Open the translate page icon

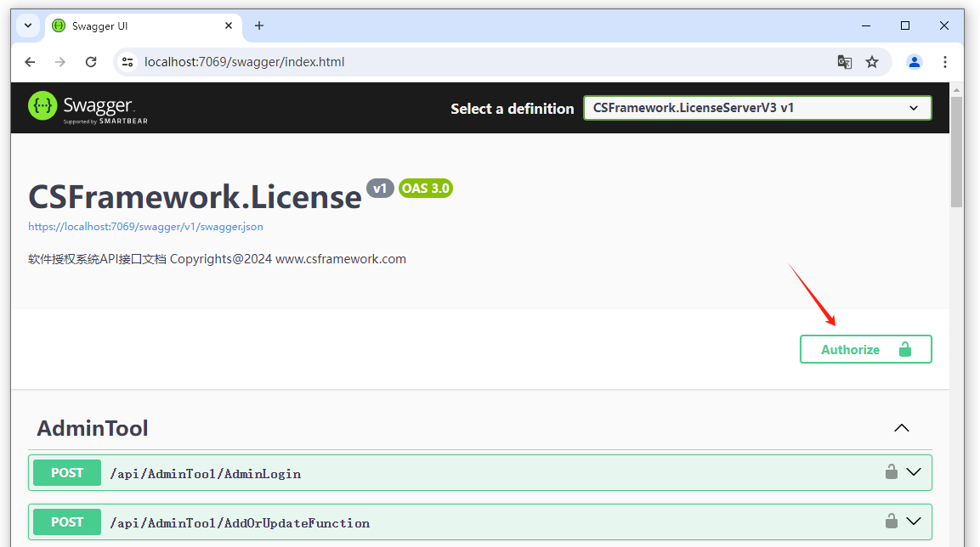point(844,62)
